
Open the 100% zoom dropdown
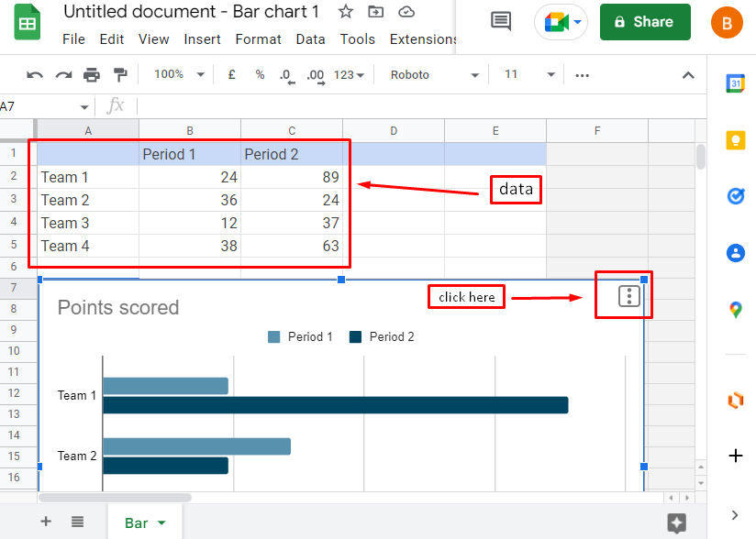coord(179,74)
